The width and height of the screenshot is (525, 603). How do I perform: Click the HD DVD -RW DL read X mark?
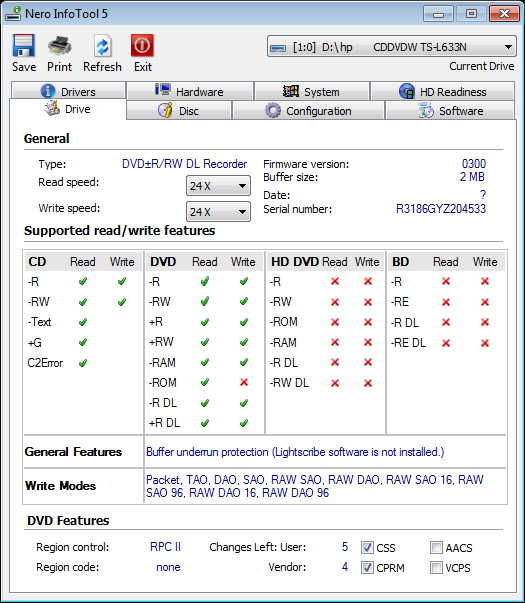335,383
